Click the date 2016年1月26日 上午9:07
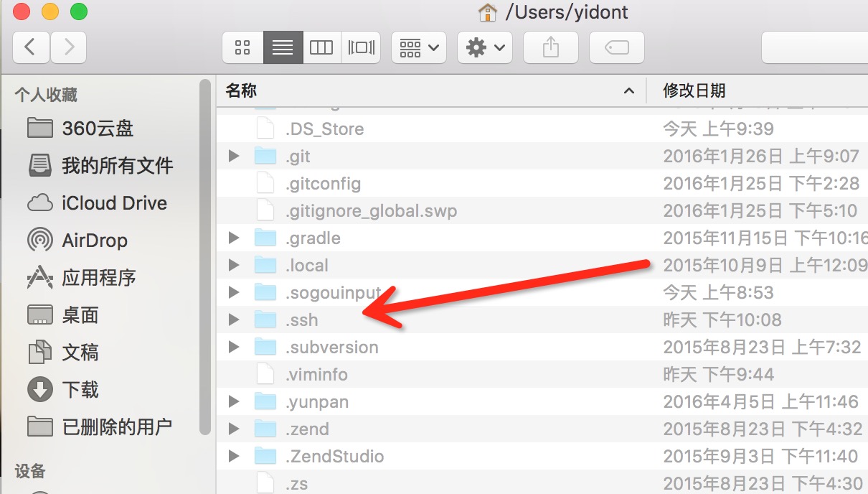868x494 pixels. [x=761, y=156]
